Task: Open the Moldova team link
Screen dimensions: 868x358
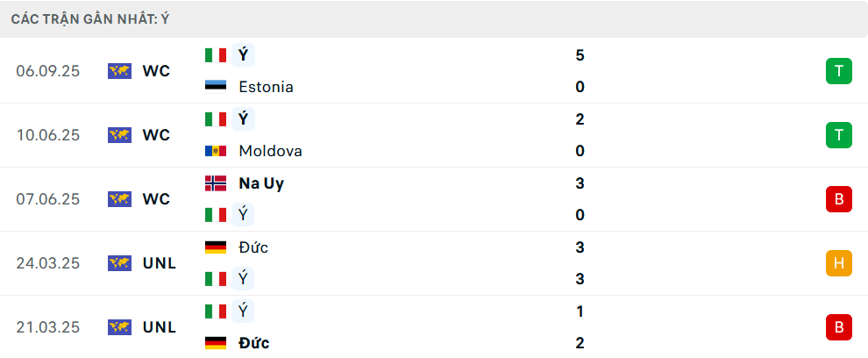Action: (x=270, y=151)
